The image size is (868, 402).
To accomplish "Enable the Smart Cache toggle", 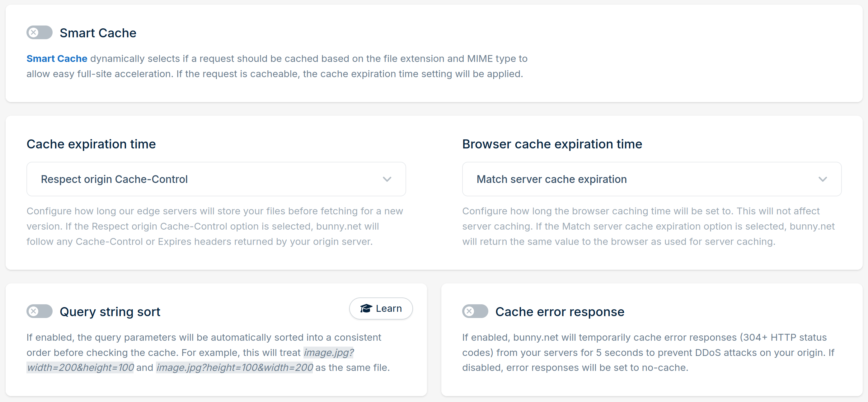I will click(x=39, y=32).
